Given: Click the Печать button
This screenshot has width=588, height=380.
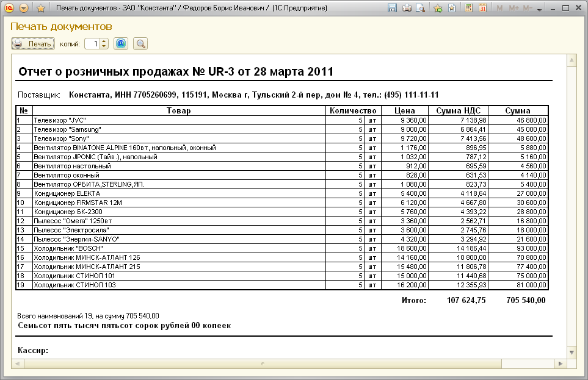Looking at the screenshot, I should pos(33,44).
